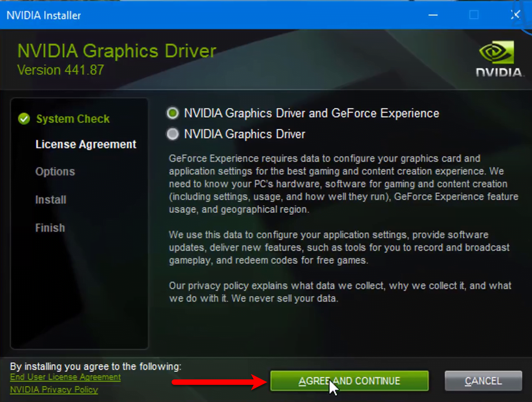Screen dimensions: 532x402
Task: Click the paragraph about redeeming codes for free games
Action: (x=339, y=247)
